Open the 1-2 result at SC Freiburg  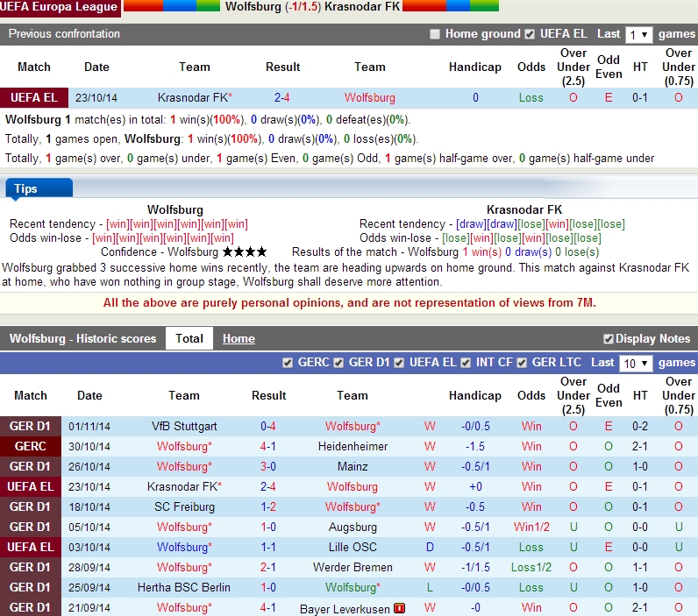click(x=268, y=507)
